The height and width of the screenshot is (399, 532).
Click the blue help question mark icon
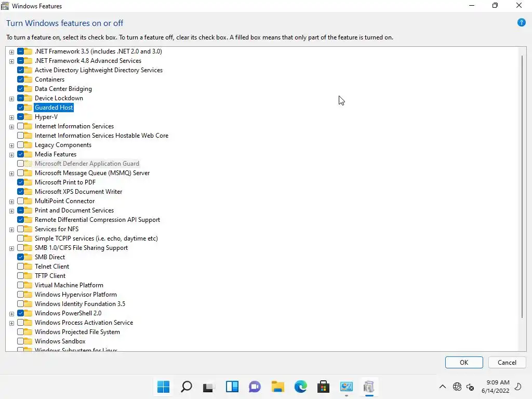point(521,23)
